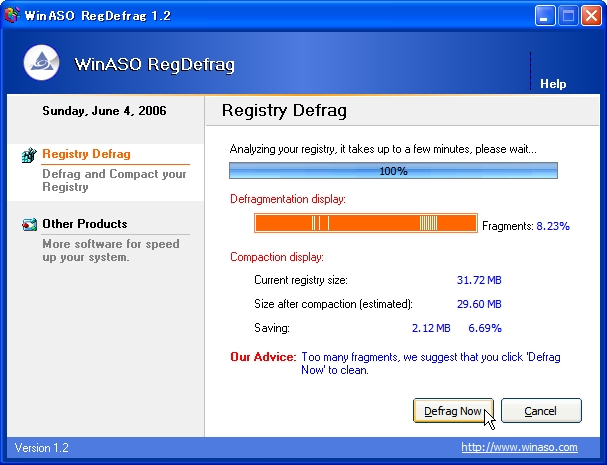Click the 'Saving:' label
This screenshot has height=465, width=607.
(x=272, y=328)
